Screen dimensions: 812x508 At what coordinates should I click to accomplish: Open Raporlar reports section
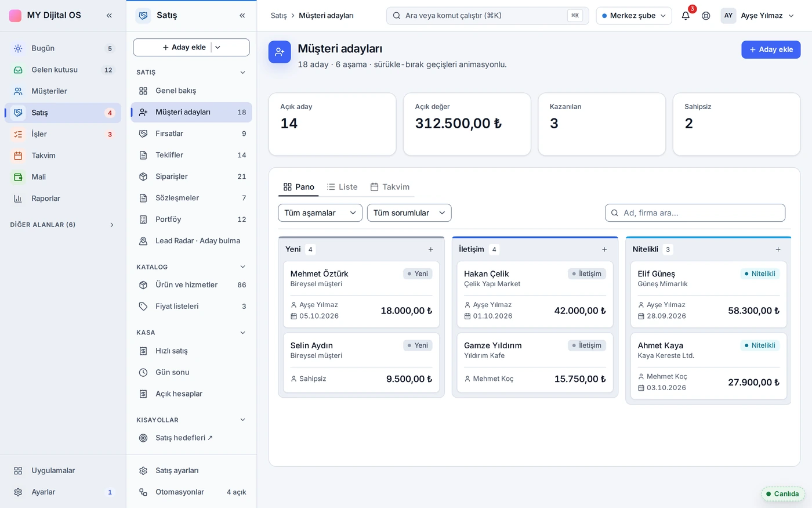click(63, 199)
